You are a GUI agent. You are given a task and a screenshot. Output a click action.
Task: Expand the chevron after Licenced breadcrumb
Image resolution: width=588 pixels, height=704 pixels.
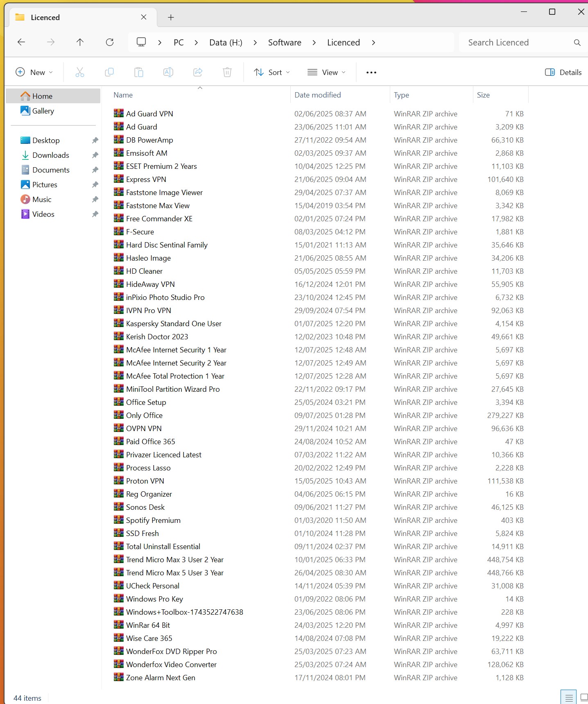373,43
